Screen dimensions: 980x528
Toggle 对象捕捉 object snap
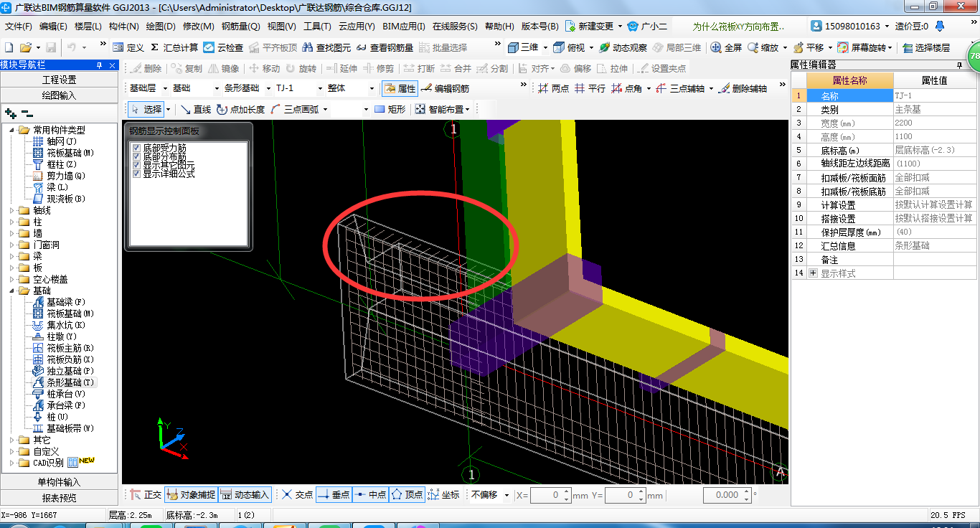pos(190,495)
